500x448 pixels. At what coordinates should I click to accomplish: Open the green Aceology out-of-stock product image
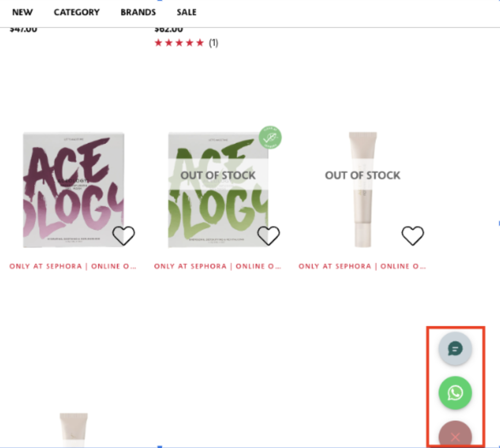click(x=218, y=190)
